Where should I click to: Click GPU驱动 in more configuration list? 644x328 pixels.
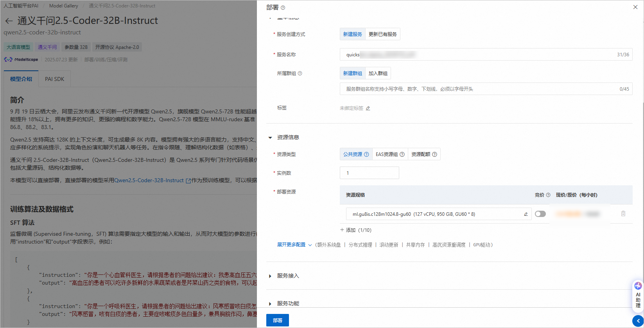point(482,245)
